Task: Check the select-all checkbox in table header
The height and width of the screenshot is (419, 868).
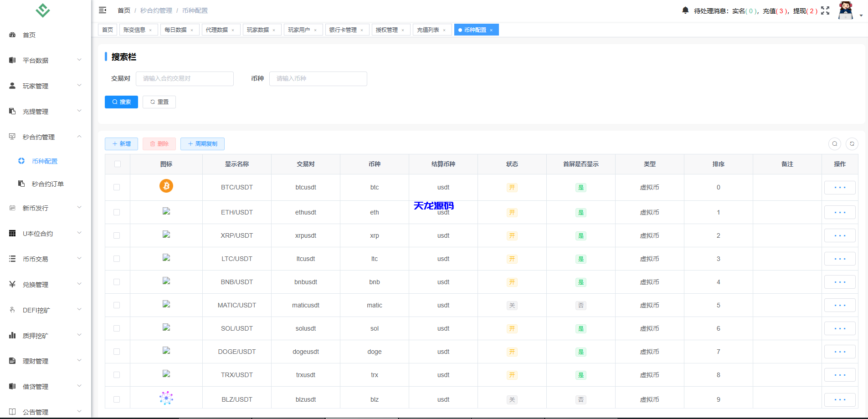Action: click(117, 164)
